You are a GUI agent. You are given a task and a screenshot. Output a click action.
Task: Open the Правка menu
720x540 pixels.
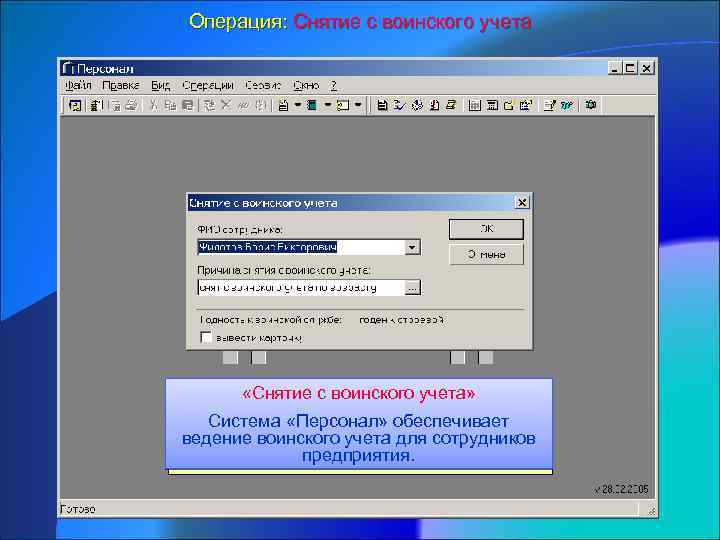coord(121,85)
